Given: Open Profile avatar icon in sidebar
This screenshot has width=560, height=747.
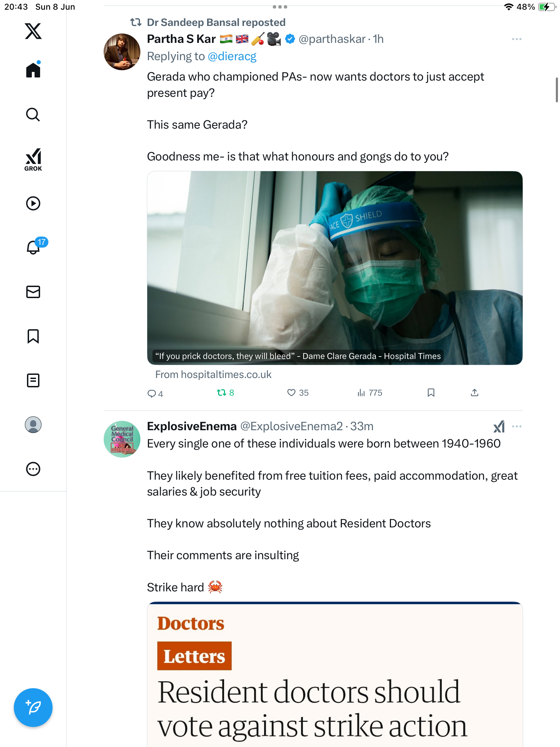Looking at the screenshot, I should [x=33, y=425].
